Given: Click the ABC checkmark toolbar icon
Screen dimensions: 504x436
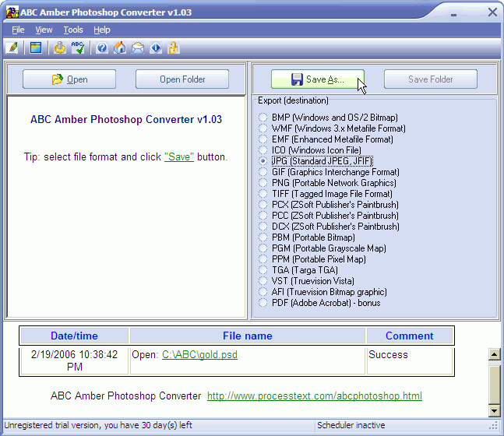Looking at the screenshot, I should point(78,48).
